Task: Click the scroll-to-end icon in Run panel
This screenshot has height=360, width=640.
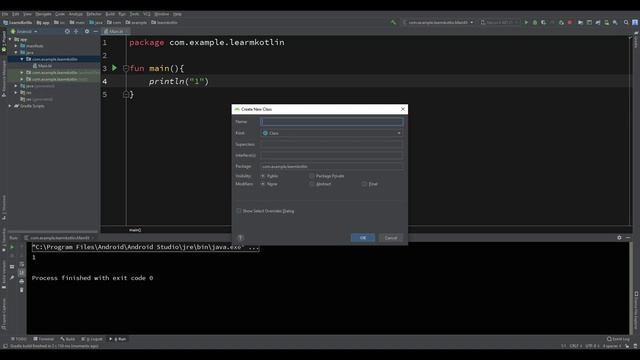Action: click(22, 272)
